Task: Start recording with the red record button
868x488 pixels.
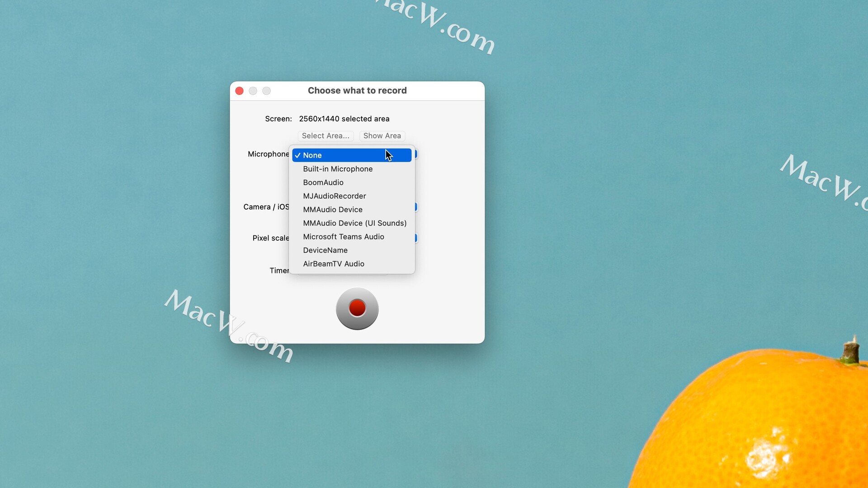Action: [357, 309]
